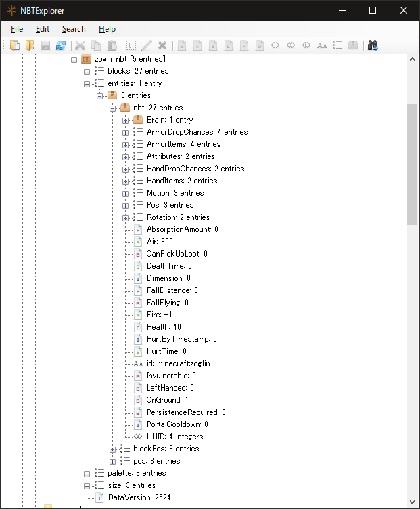Select the HandItems: 2 entries node
Screen dimensions: 420x509
tap(182, 181)
